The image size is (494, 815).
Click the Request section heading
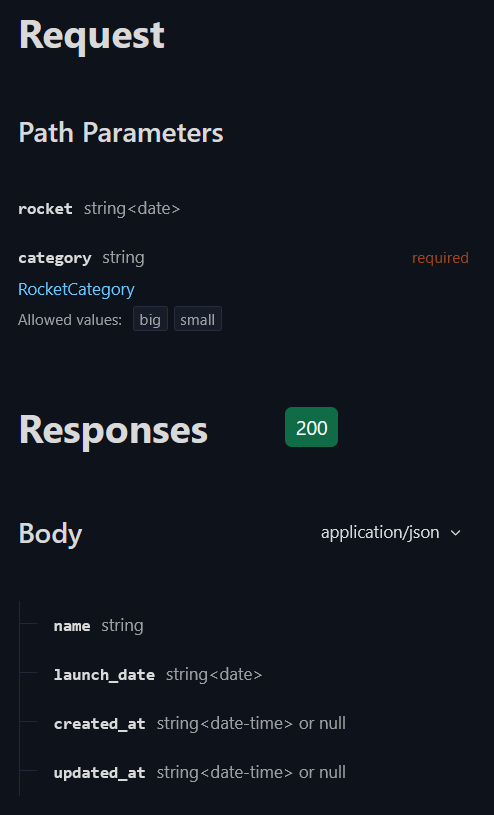(92, 35)
